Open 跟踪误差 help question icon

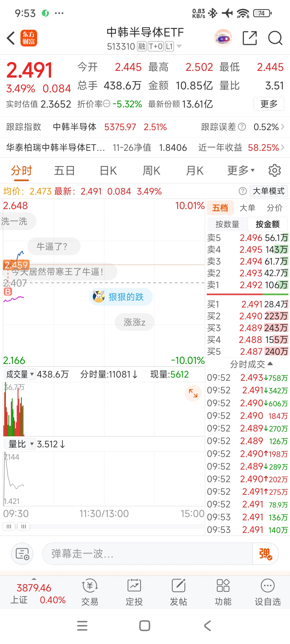click(242, 127)
